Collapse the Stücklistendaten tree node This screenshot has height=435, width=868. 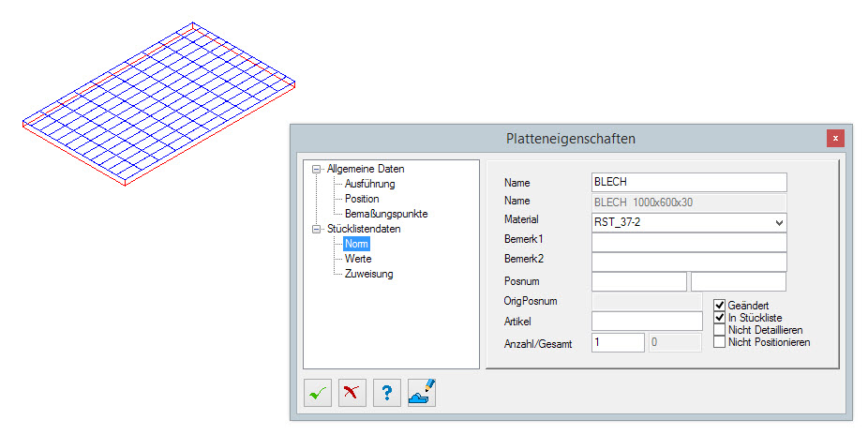[x=316, y=229]
